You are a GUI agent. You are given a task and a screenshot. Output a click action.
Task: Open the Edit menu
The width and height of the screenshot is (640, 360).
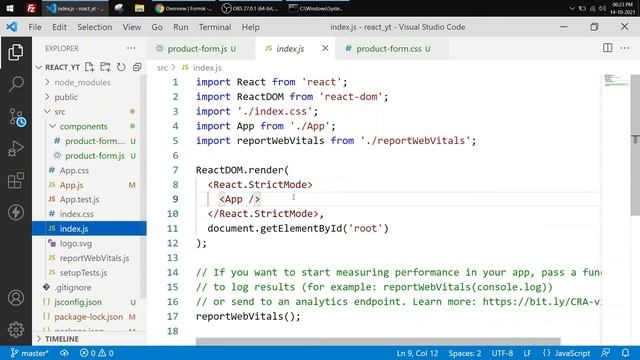coord(59,27)
